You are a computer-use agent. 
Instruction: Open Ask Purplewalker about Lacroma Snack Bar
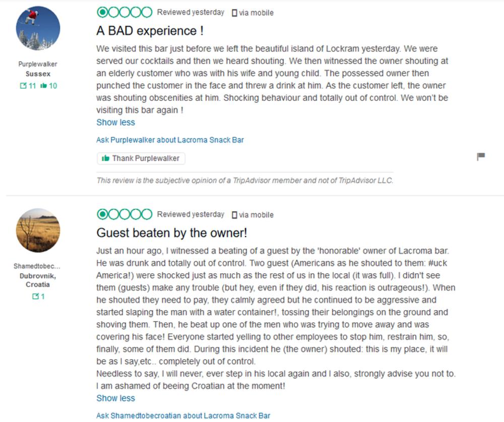(170, 140)
